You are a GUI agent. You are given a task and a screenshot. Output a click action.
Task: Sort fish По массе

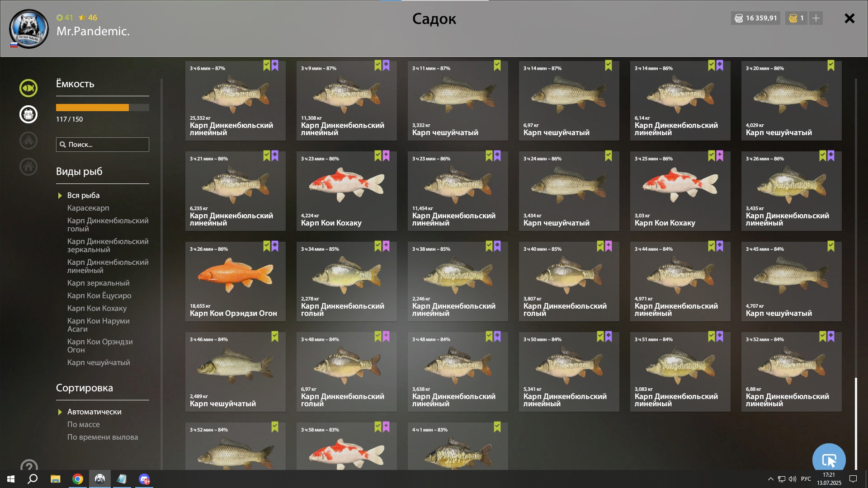point(84,424)
